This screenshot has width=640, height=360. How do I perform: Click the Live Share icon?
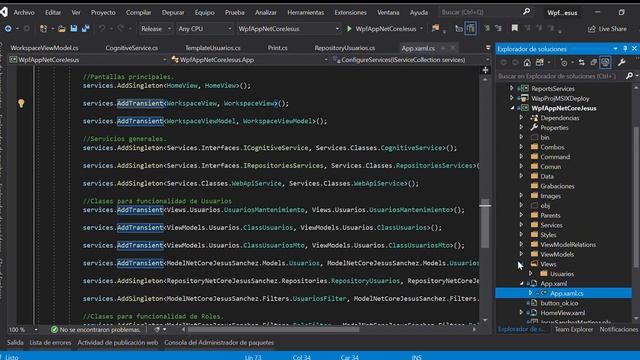pyautogui.click(x=591, y=29)
